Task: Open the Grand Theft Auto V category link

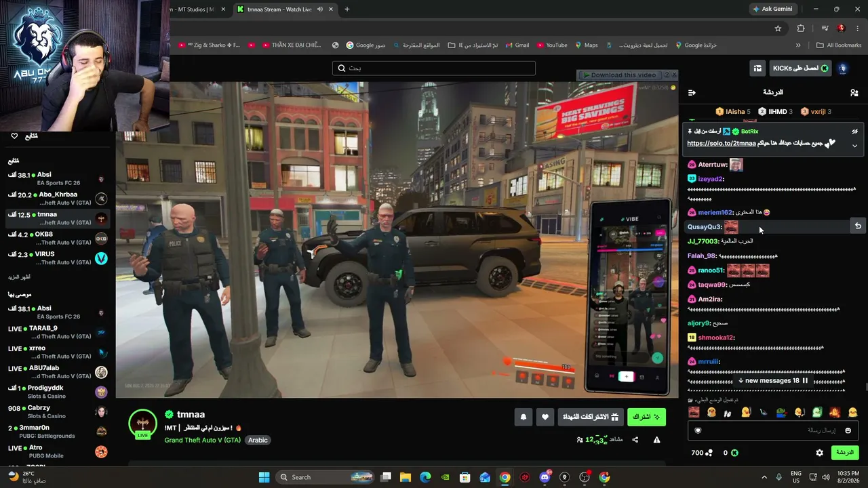Action: (x=202, y=440)
